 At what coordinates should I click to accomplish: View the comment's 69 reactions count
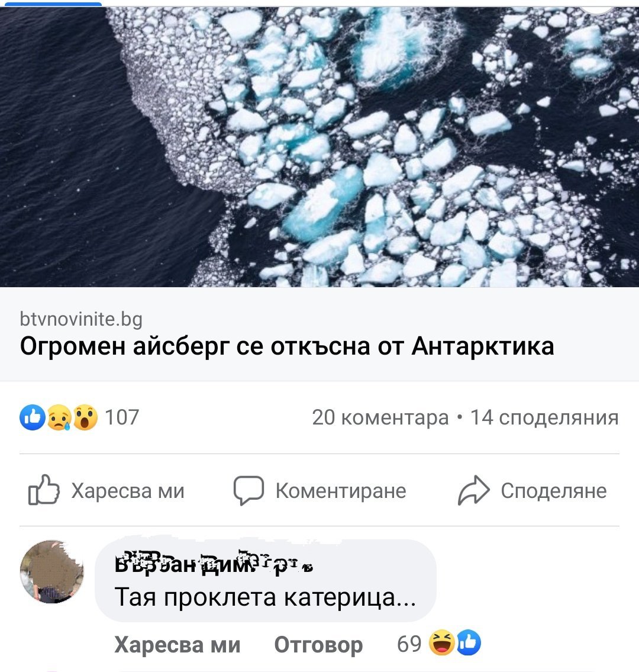pos(409,644)
